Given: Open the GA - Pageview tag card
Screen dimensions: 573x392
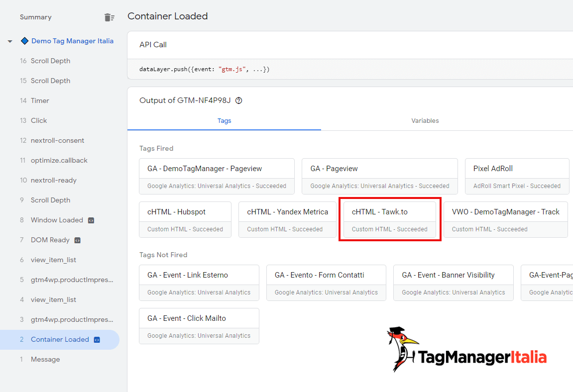Looking at the screenshot, I should click(380, 176).
